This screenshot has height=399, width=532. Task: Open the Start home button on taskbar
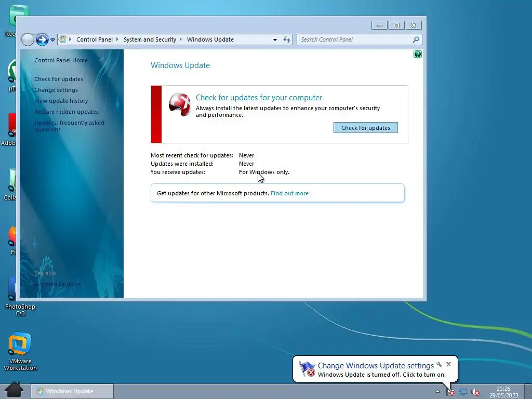pos(14,390)
